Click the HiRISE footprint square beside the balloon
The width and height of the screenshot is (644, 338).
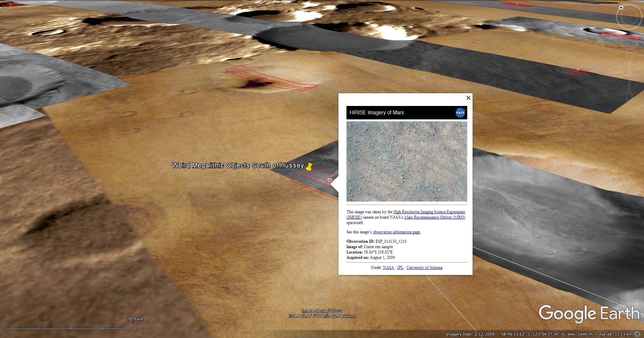(329, 180)
